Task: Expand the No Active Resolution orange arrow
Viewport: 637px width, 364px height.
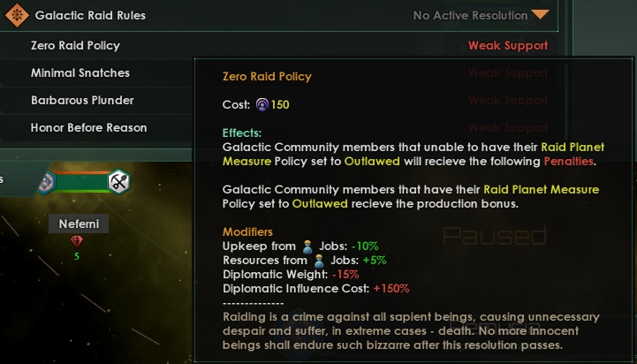Action: point(541,15)
